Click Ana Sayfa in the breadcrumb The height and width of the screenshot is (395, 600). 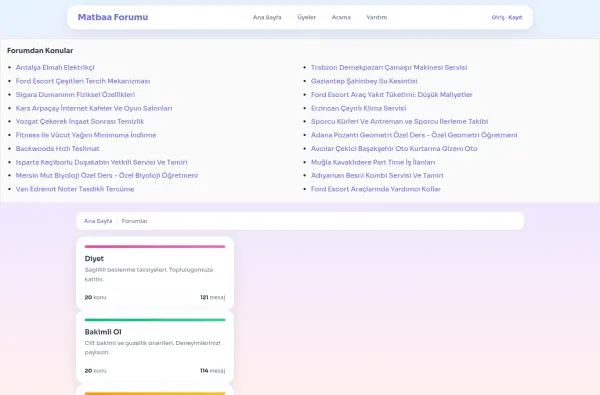pyautogui.click(x=98, y=221)
